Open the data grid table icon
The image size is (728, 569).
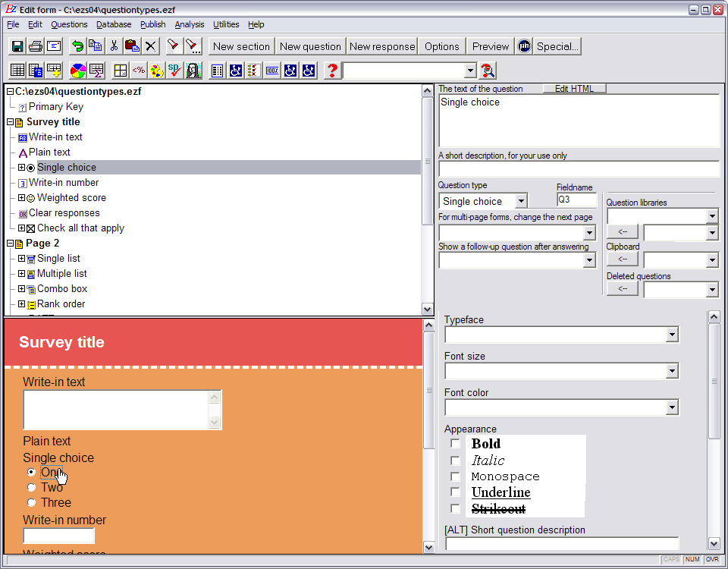click(17, 71)
